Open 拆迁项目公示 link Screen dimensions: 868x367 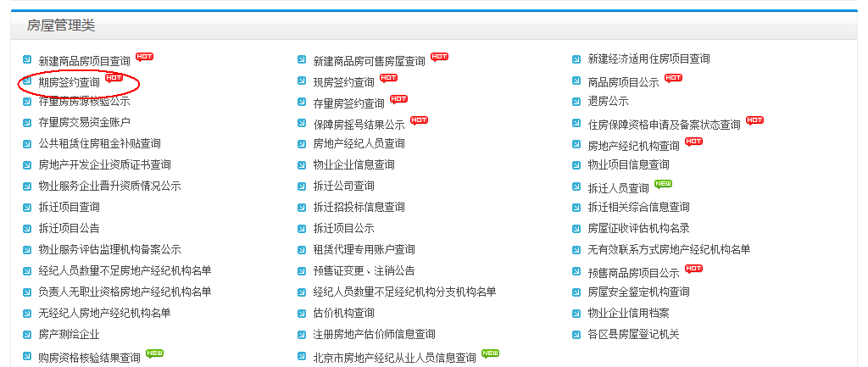tap(344, 228)
